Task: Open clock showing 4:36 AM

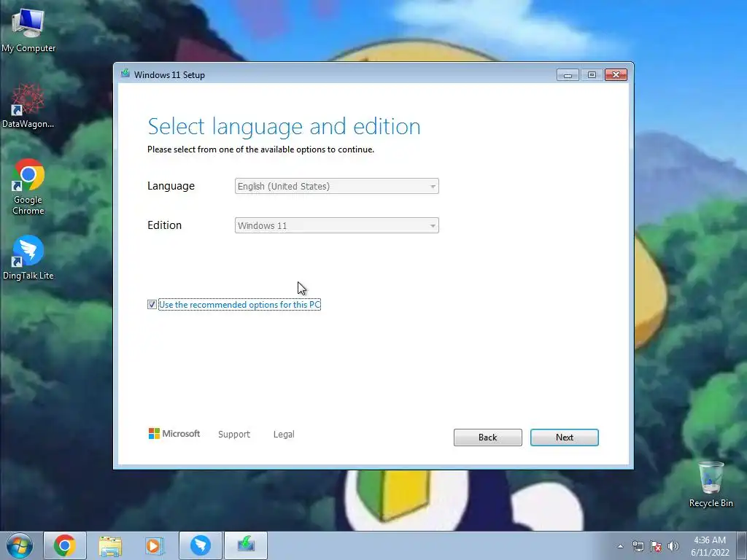Action: pyautogui.click(x=710, y=546)
